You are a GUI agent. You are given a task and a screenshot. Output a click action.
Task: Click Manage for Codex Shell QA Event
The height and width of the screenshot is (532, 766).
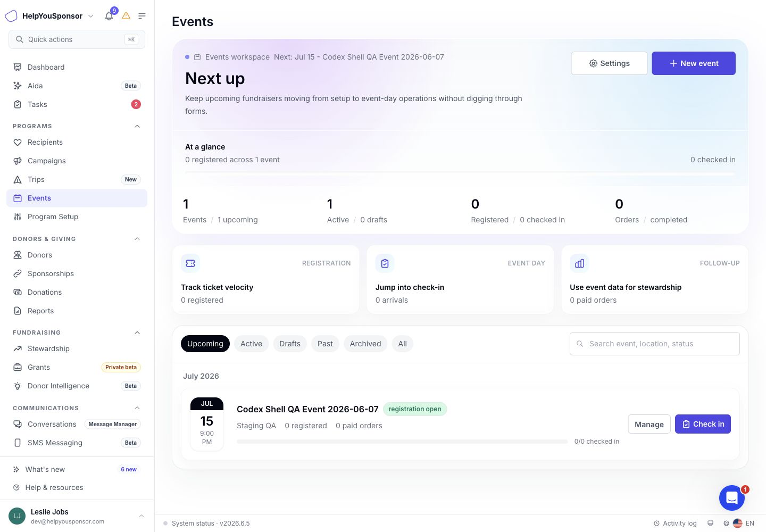tap(649, 424)
